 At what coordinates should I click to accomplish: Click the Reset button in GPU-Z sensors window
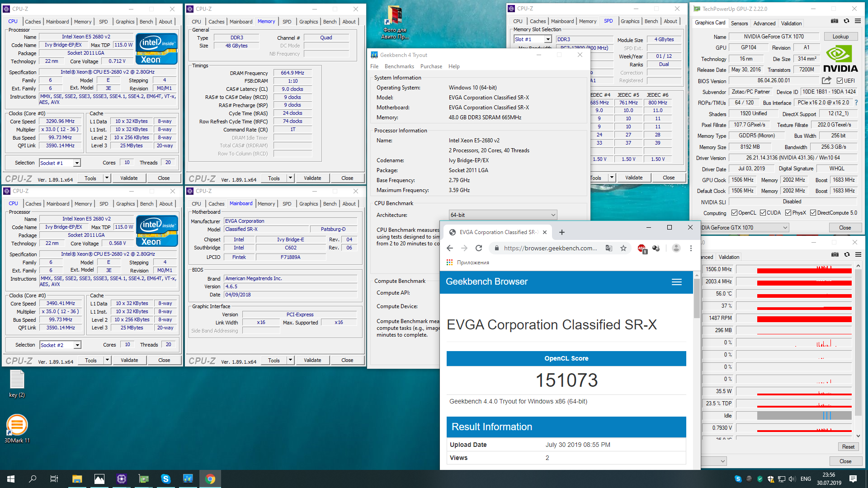(848, 447)
